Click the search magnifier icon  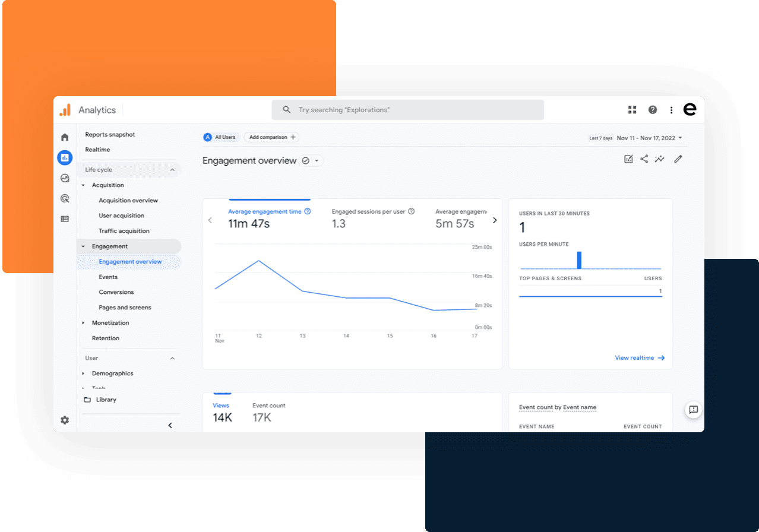[x=287, y=110]
